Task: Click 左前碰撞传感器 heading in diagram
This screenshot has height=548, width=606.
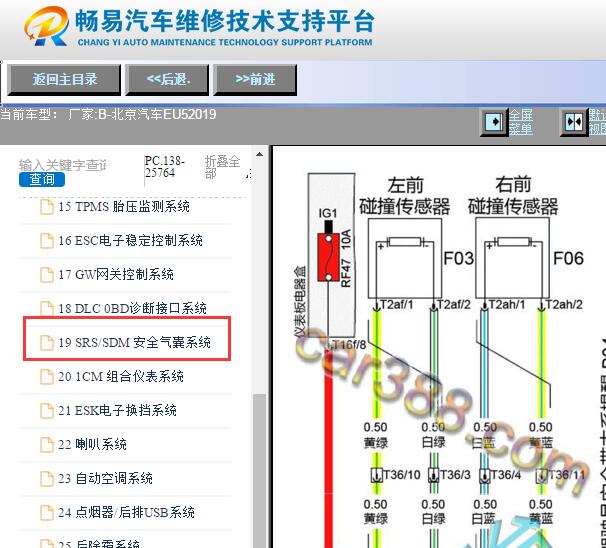Action: pos(405,196)
